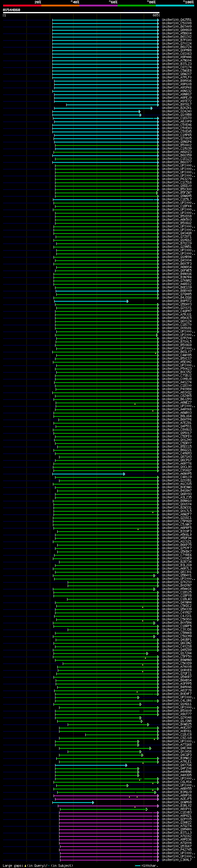197x868 pixels.
Task: Open hit UniRef100_Q42551
Action: [x=177, y=20]
